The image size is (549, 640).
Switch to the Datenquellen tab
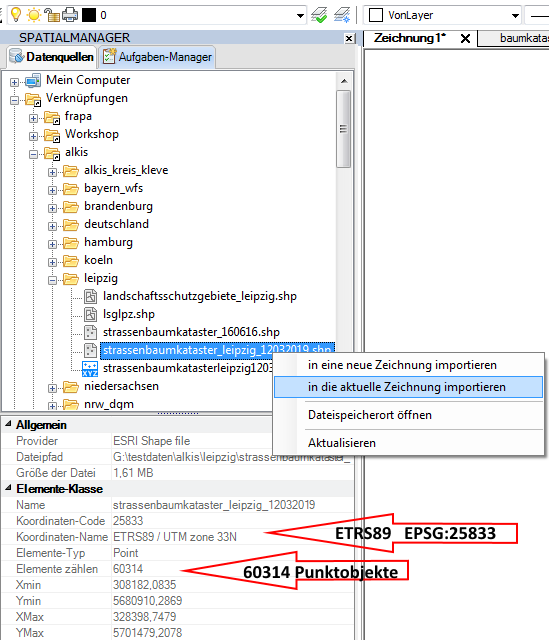pyautogui.click(x=52, y=57)
